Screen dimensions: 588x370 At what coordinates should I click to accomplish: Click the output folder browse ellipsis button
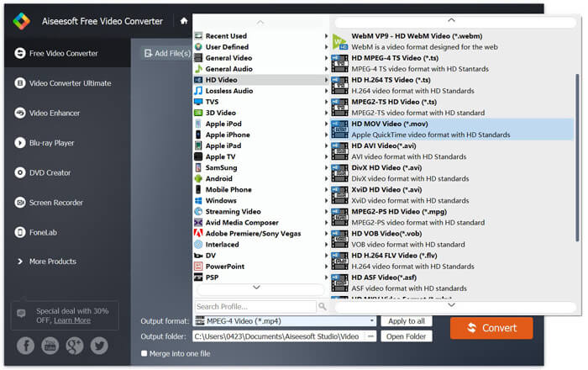coord(370,336)
